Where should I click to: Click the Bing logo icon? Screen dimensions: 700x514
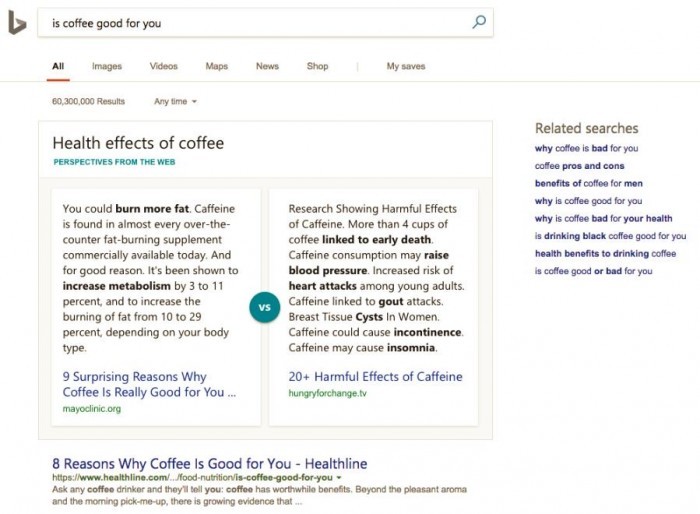(x=17, y=22)
